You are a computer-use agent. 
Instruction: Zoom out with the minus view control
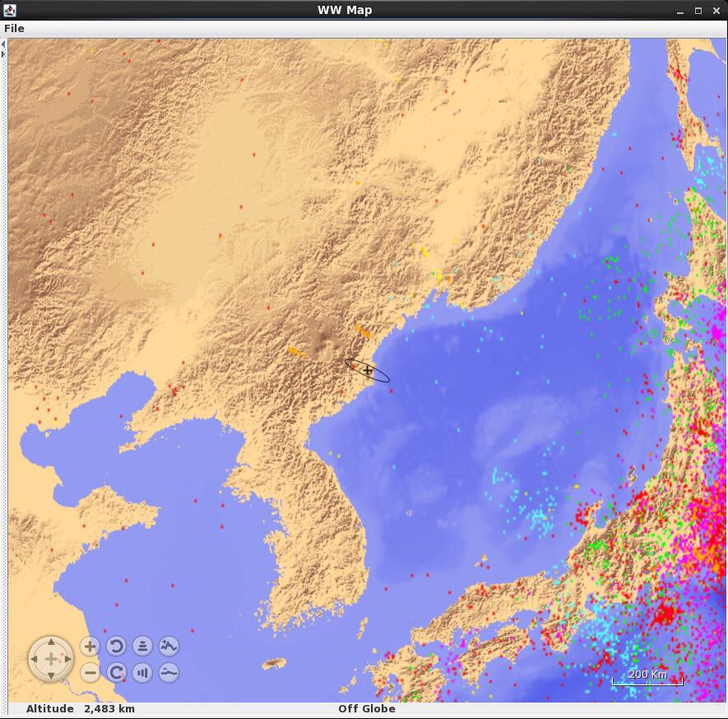(90, 673)
